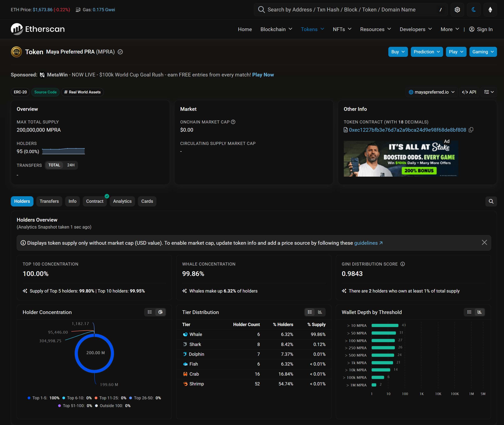Expand the Tokens menu
Screen dimensions: 504x425
click(312, 29)
